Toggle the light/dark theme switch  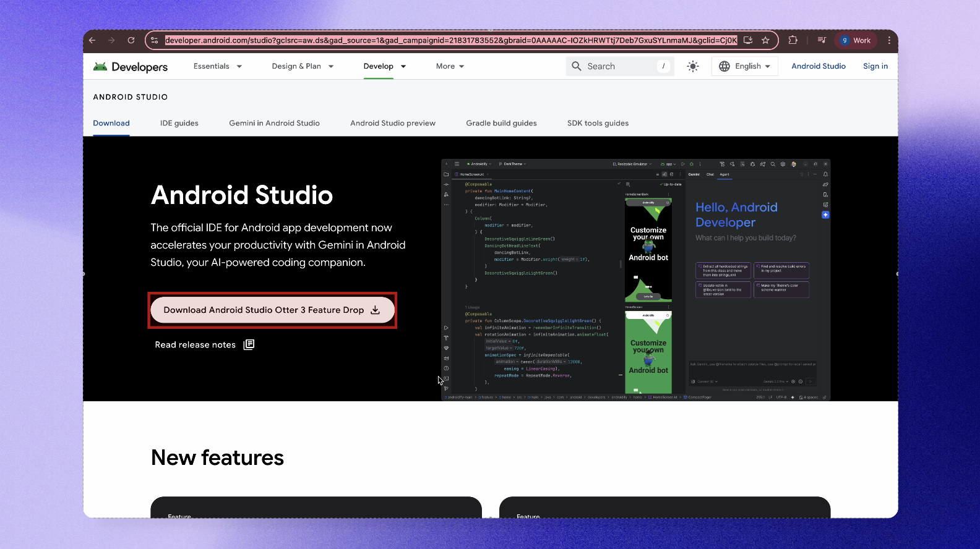tap(693, 66)
